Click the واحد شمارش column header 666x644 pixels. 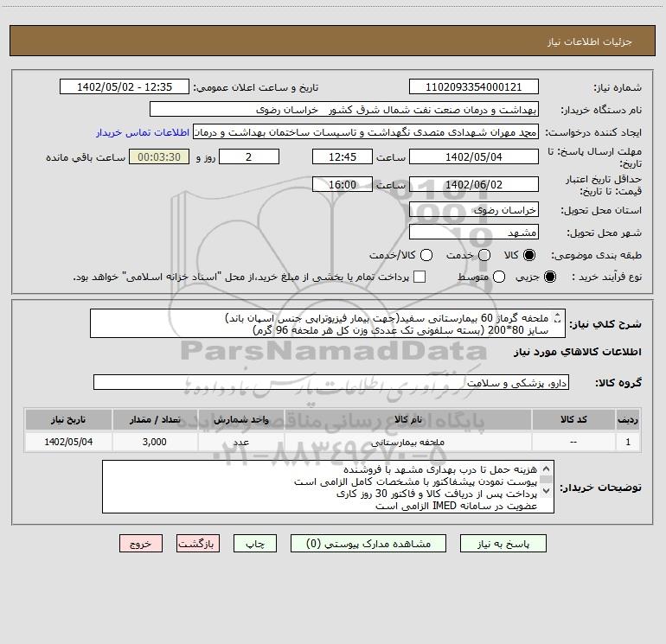(240, 420)
